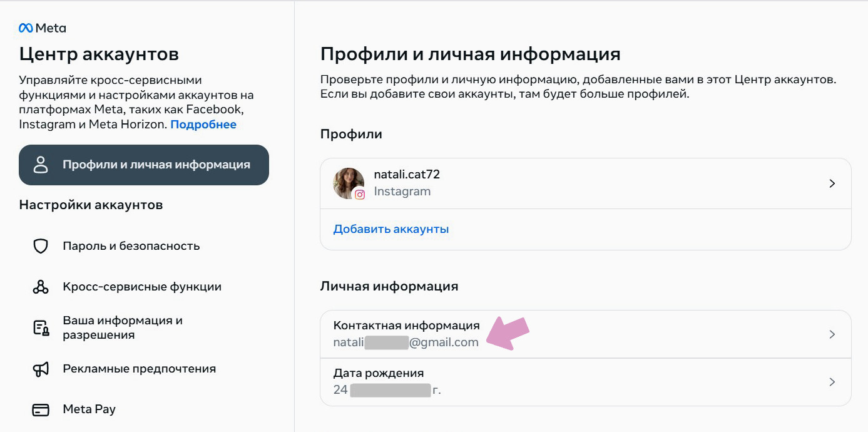Screen dimensions: 868x432
Task: Click the person icon on «Профили и личная информация»
Action: [x=41, y=165]
